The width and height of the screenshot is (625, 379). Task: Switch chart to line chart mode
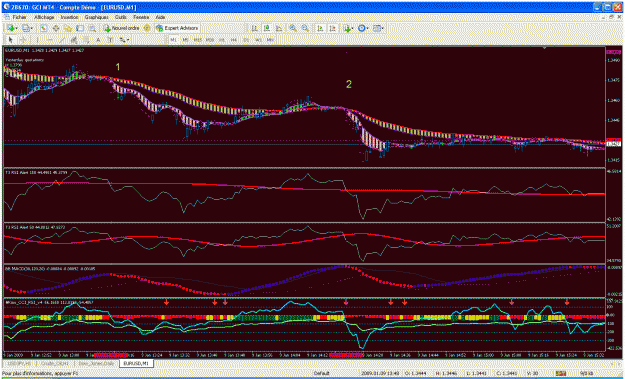click(x=279, y=28)
